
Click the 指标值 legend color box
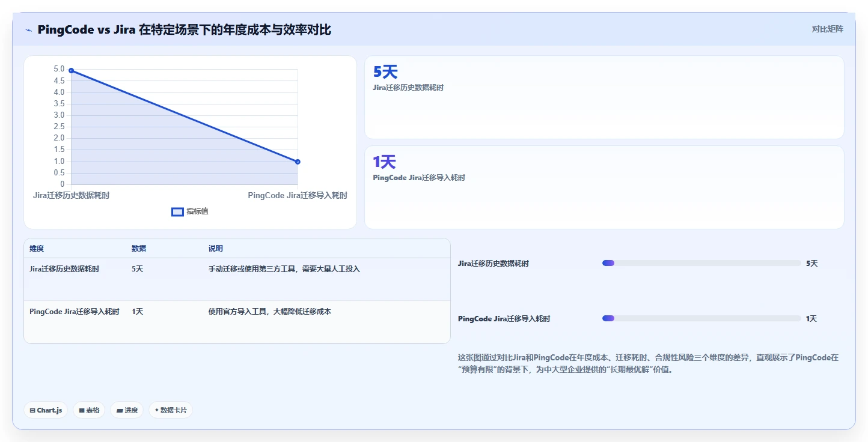177,211
